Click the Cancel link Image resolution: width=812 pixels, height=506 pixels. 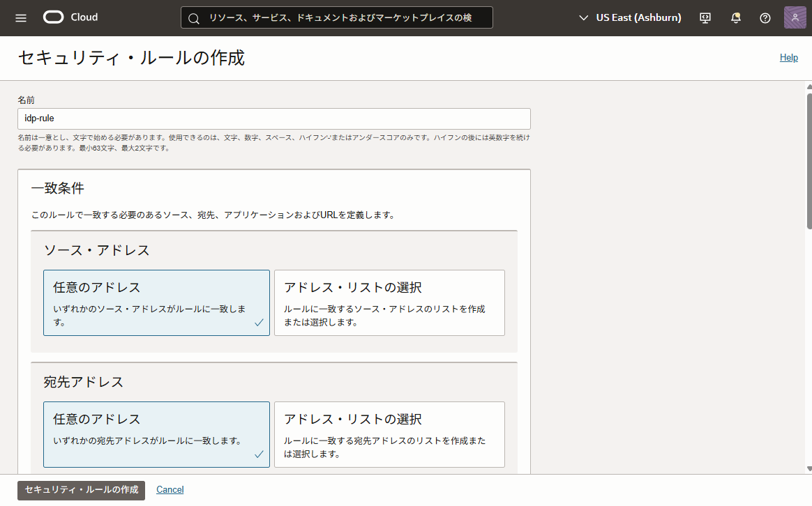pyautogui.click(x=170, y=490)
